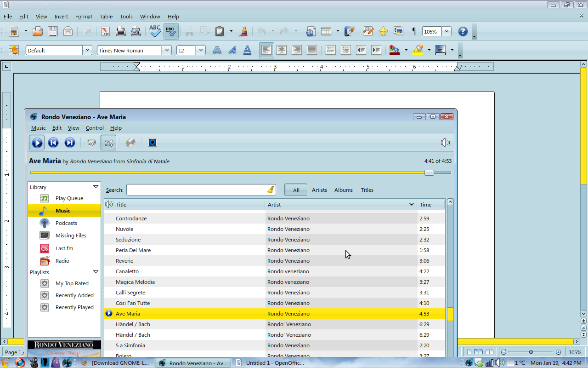Screen dimensions: 588x368
Task: Export directly as PDF in Writer
Action: click(x=106, y=31)
